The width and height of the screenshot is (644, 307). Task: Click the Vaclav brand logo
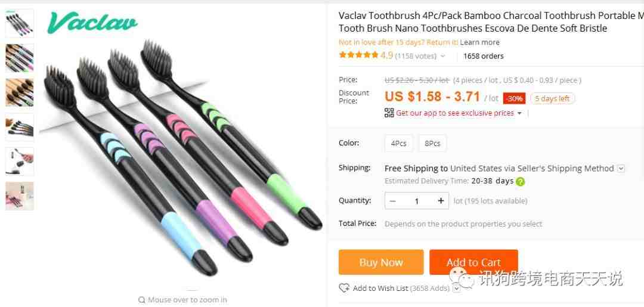(92, 22)
